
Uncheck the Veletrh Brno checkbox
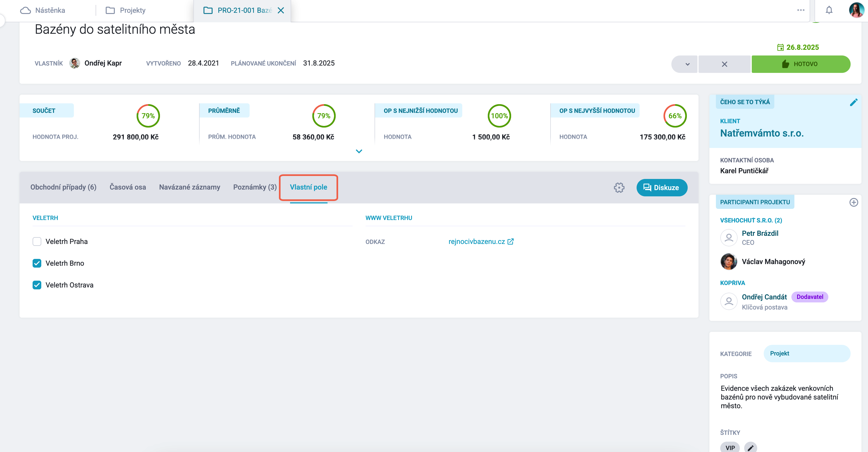coord(37,263)
